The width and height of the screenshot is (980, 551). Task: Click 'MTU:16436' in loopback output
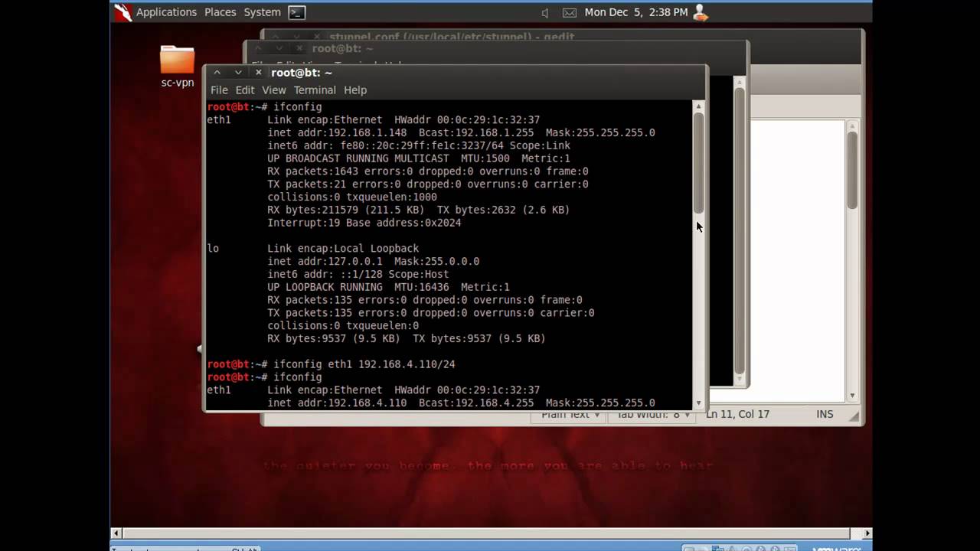pyautogui.click(x=421, y=287)
